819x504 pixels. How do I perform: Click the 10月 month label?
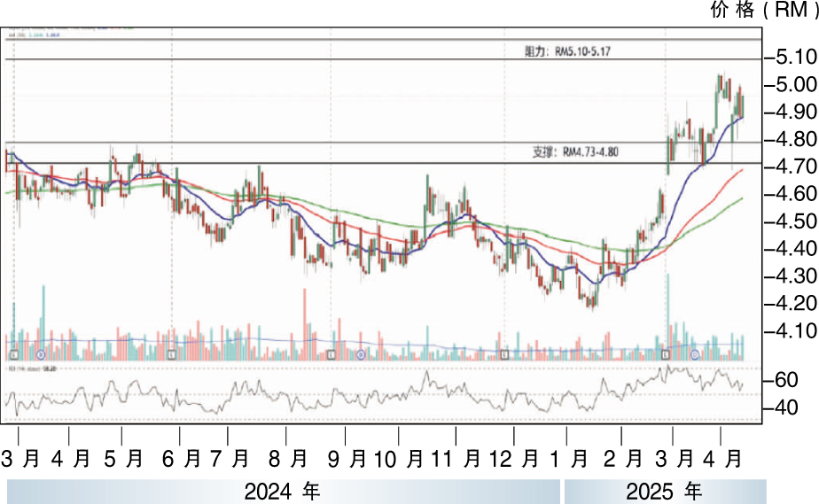point(400,459)
